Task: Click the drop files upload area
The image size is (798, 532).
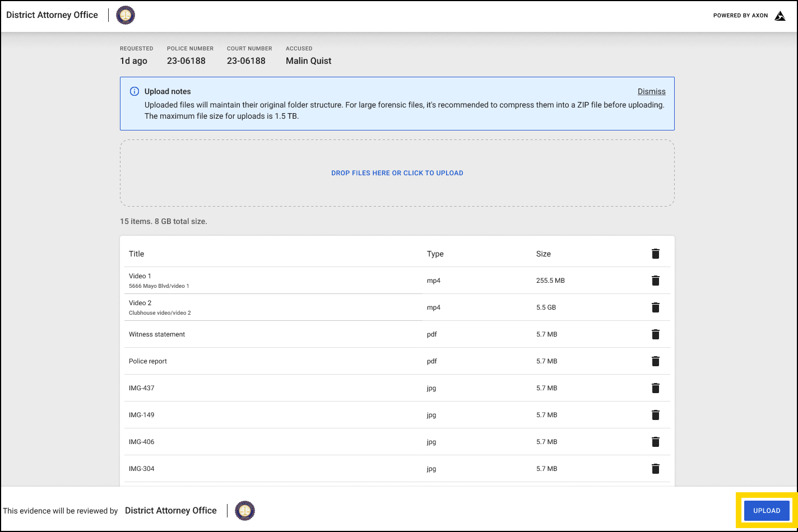Action: (397, 172)
